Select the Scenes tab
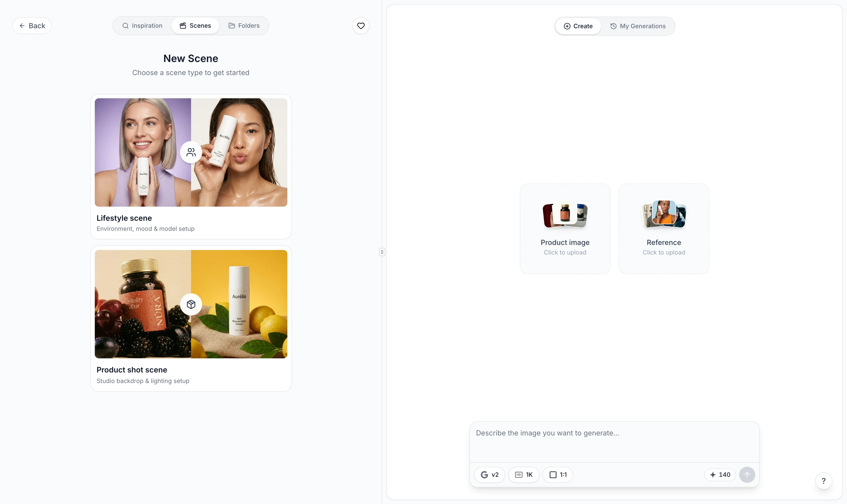 195,26
